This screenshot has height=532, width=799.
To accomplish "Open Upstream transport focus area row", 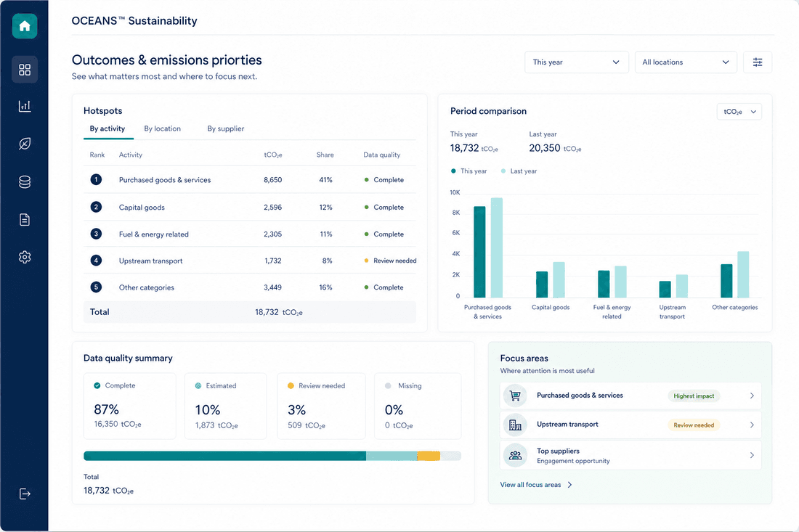I will click(630, 425).
